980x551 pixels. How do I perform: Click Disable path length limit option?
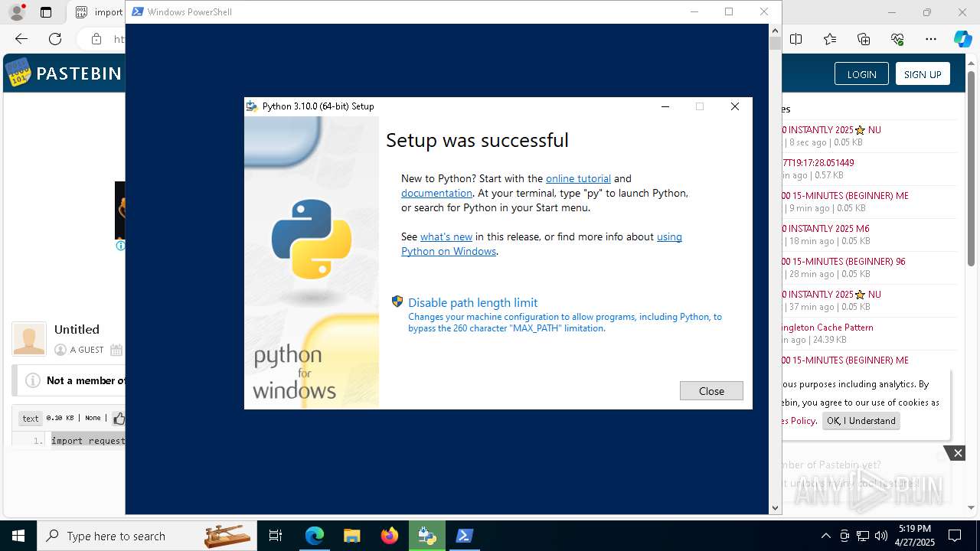(x=472, y=302)
